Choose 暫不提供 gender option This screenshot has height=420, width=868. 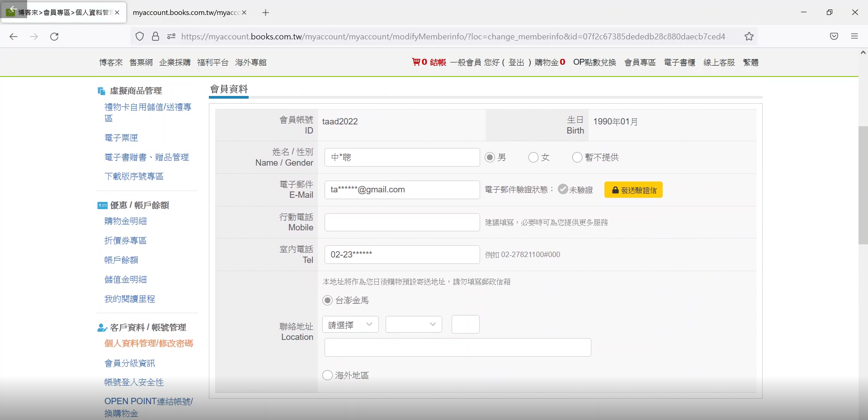pyautogui.click(x=577, y=157)
